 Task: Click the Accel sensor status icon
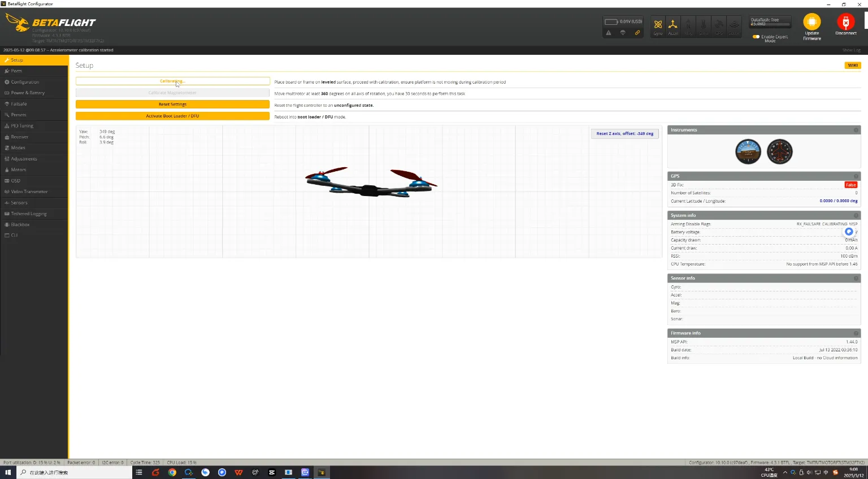[673, 25]
